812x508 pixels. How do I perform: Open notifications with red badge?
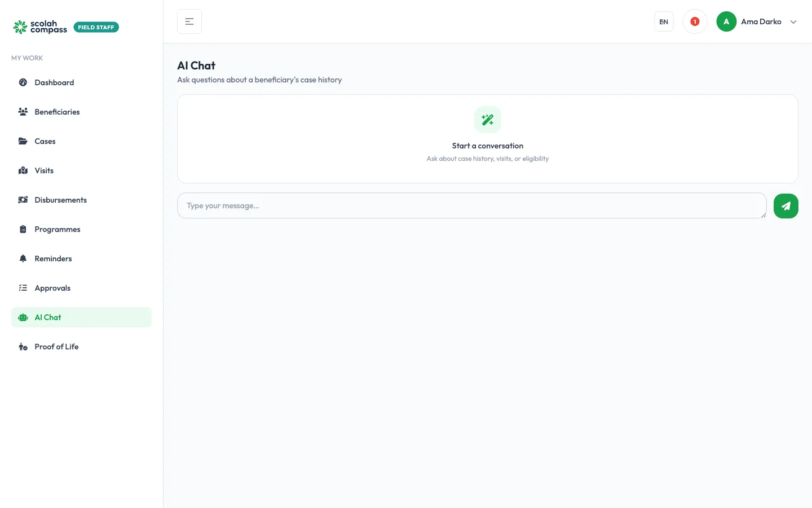695,21
